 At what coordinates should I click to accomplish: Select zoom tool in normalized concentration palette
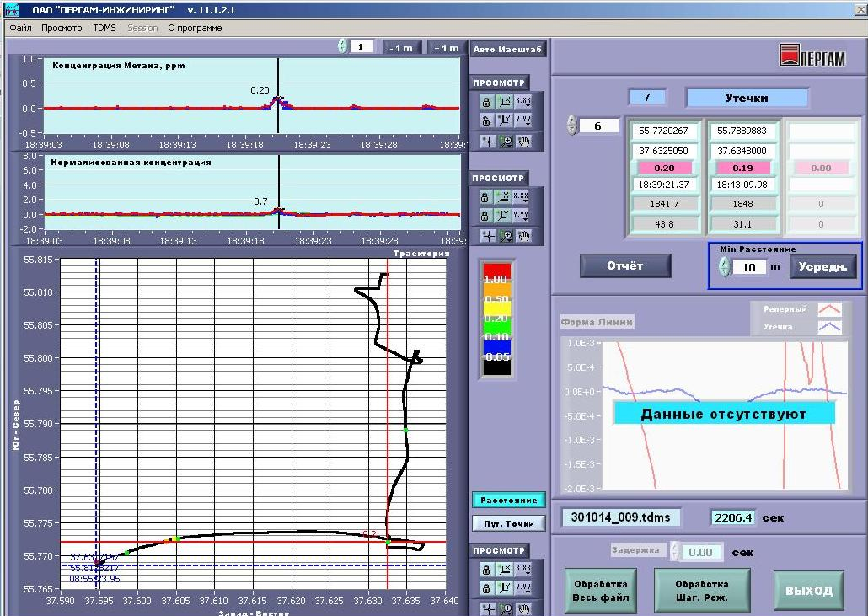click(x=506, y=236)
